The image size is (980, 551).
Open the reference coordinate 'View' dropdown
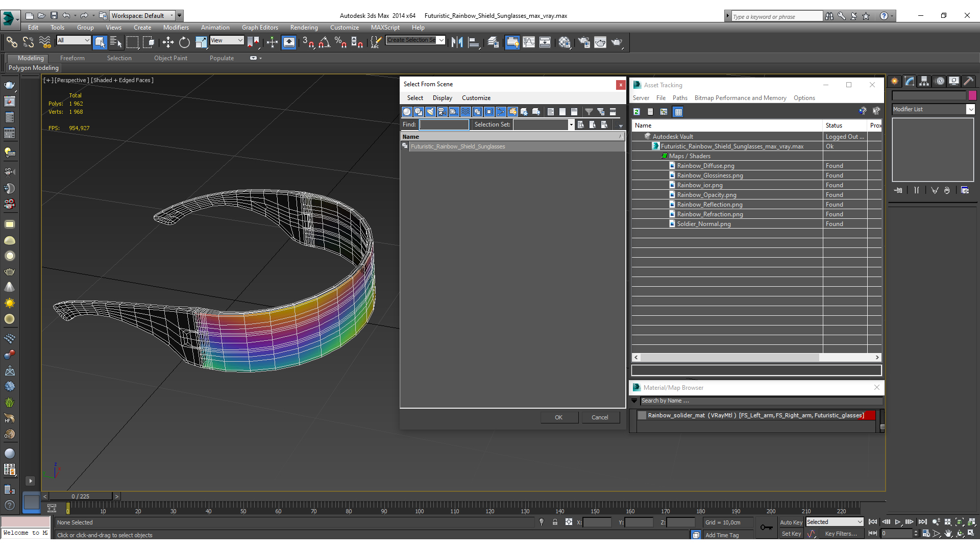(227, 40)
